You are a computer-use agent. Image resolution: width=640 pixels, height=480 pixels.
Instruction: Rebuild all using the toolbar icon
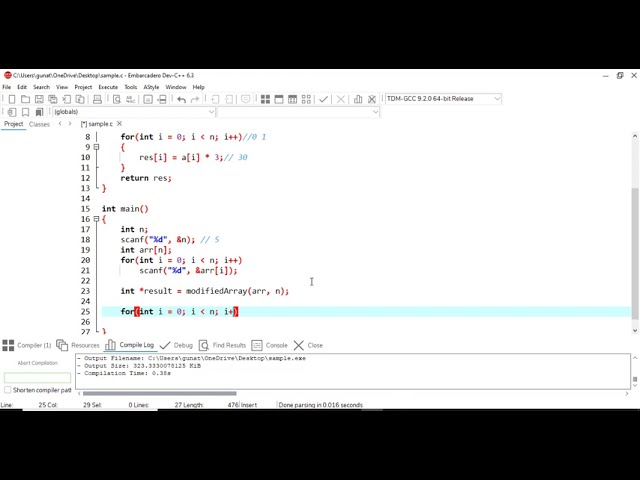[x=306, y=99]
